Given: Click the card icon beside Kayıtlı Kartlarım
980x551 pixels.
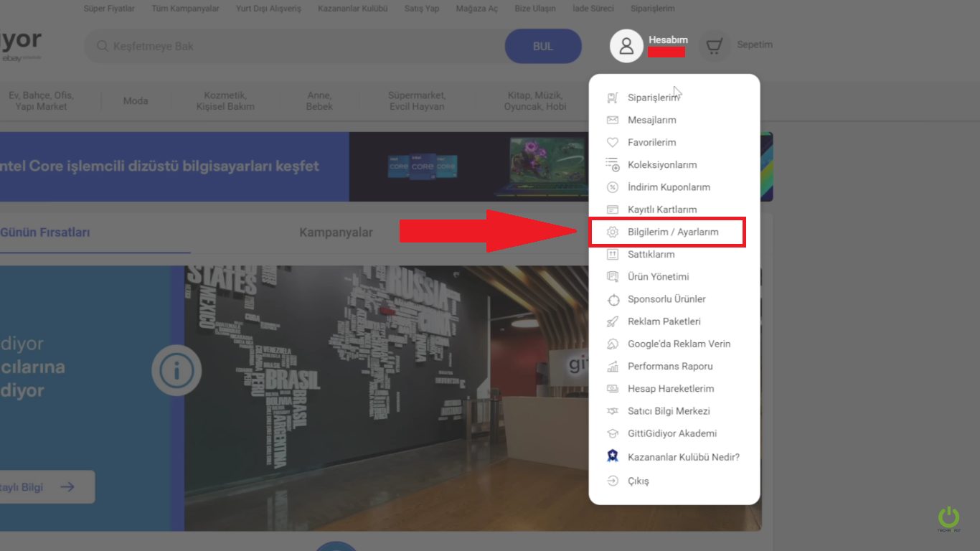Looking at the screenshot, I should [612, 209].
